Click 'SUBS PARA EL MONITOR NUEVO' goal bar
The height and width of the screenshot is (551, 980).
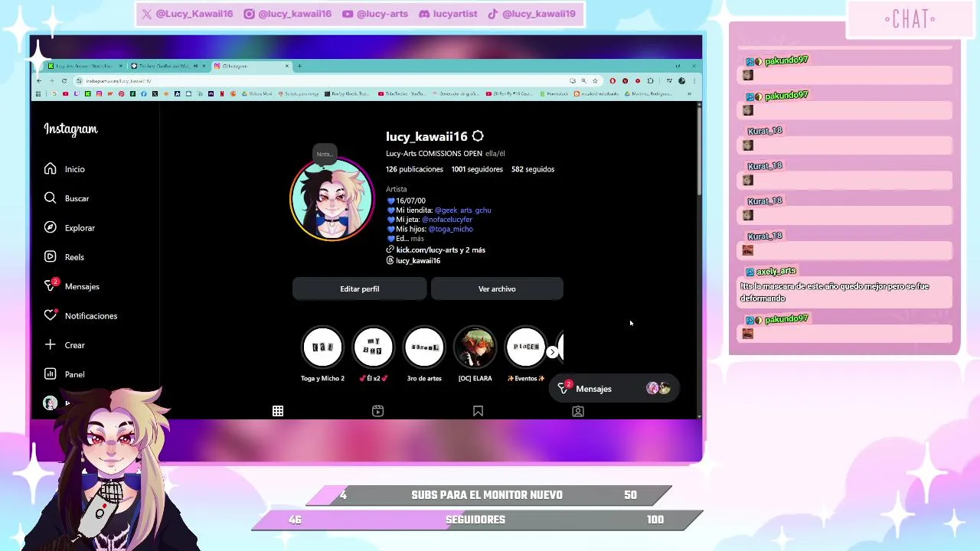coord(487,495)
